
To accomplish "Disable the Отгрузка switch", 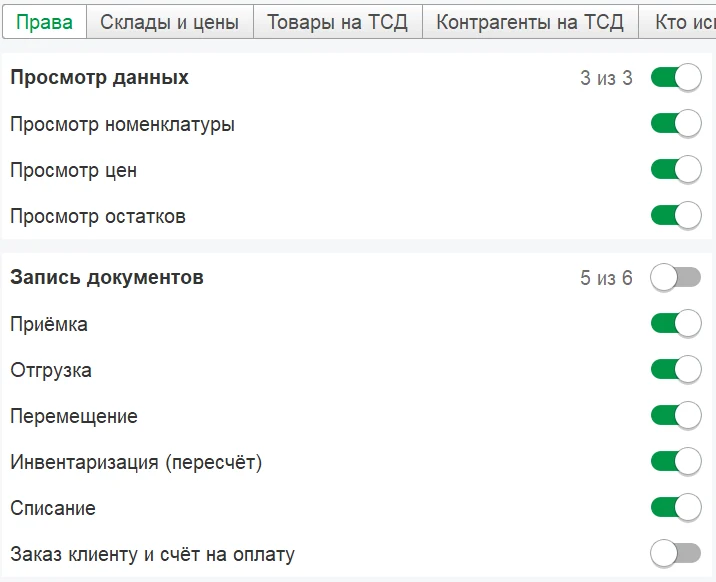I will coord(676,370).
